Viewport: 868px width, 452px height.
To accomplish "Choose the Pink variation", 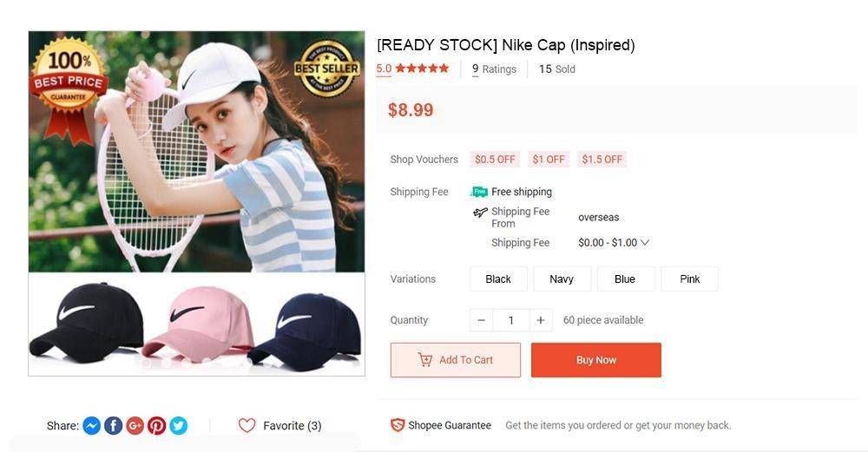I will 690,278.
